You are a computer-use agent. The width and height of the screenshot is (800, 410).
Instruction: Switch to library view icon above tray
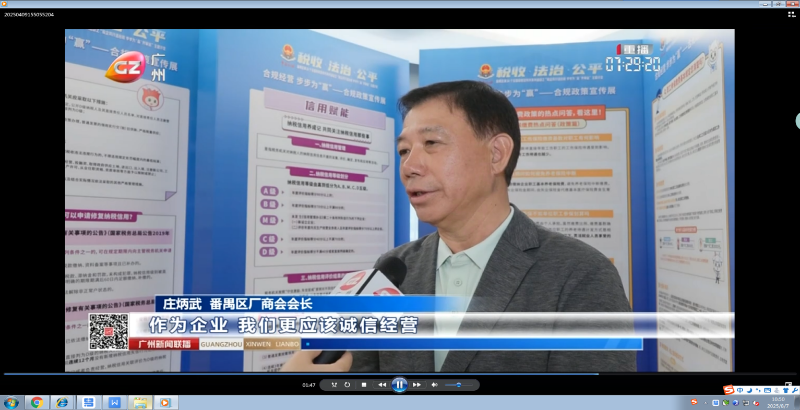point(789,384)
